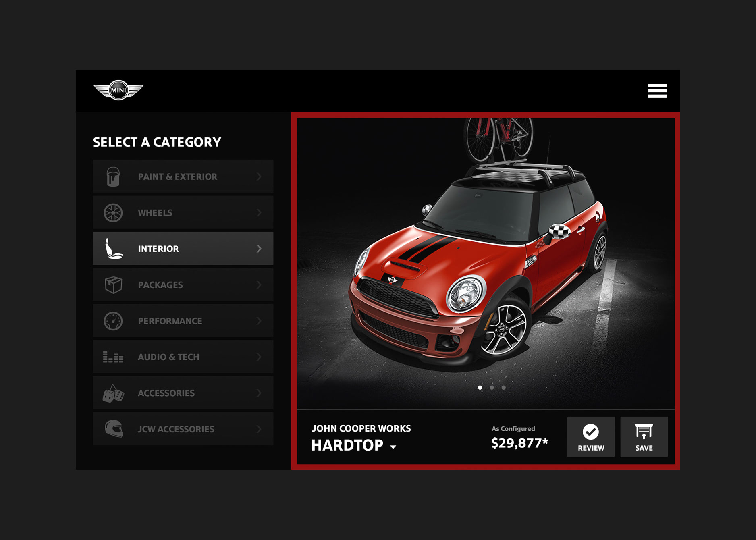Click the car seat icon
Viewport: 756px width, 540px height.
[x=113, y=249]
